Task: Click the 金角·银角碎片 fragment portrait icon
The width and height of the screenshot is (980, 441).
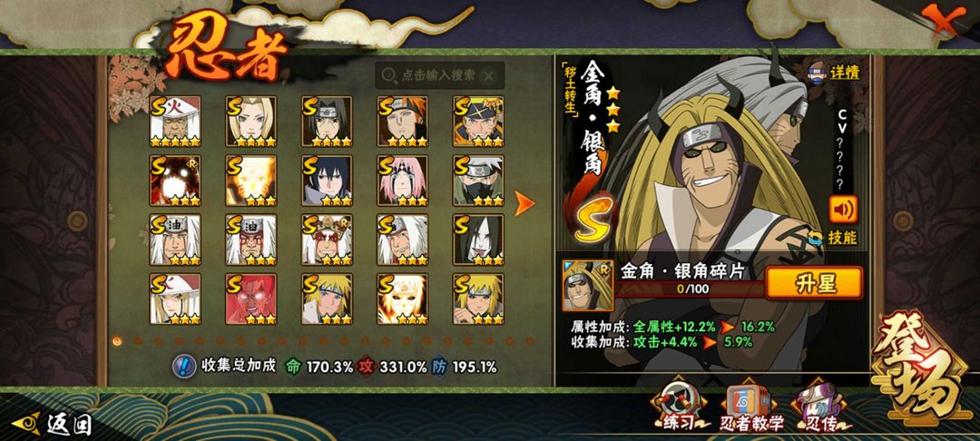Action: click(587, 286)
